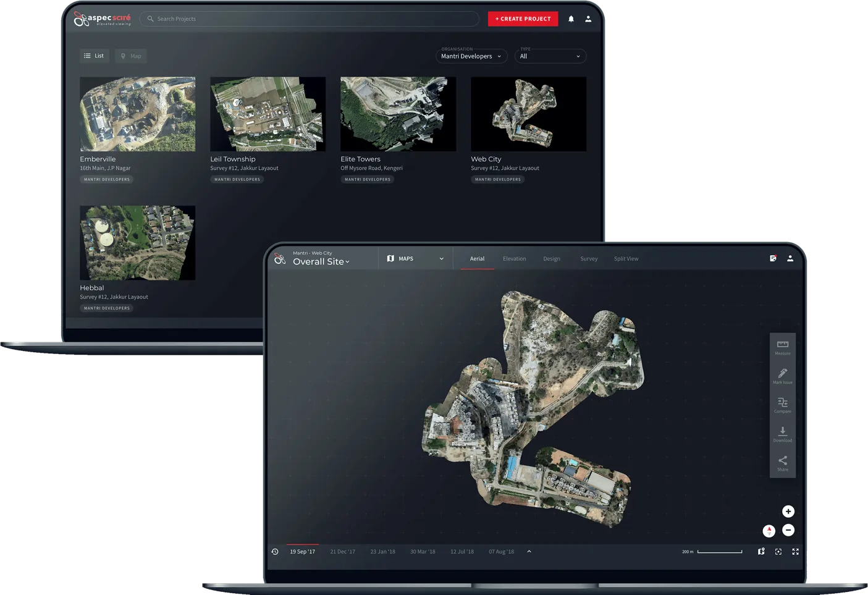
Task: Open the Hebbal project thumbnail
Action: pos(137,243)
